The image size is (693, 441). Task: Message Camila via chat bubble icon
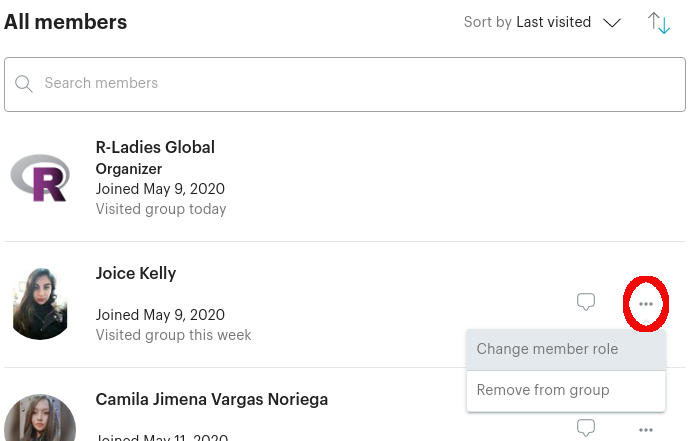[x=586, y=427]
